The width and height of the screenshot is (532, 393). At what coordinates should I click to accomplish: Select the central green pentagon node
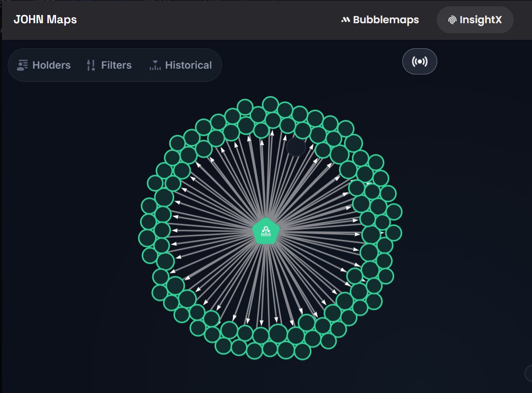coord(266,231)
